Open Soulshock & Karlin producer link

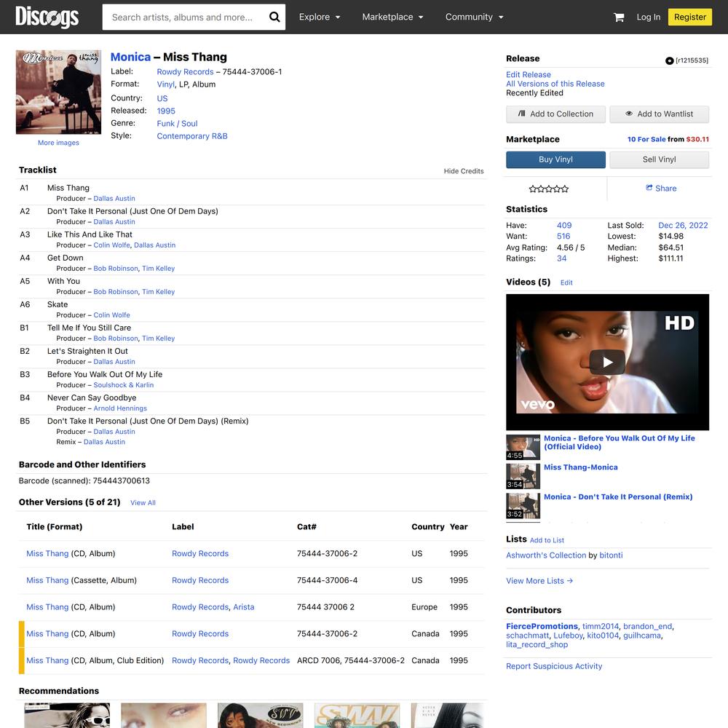(x=124, y=385)
